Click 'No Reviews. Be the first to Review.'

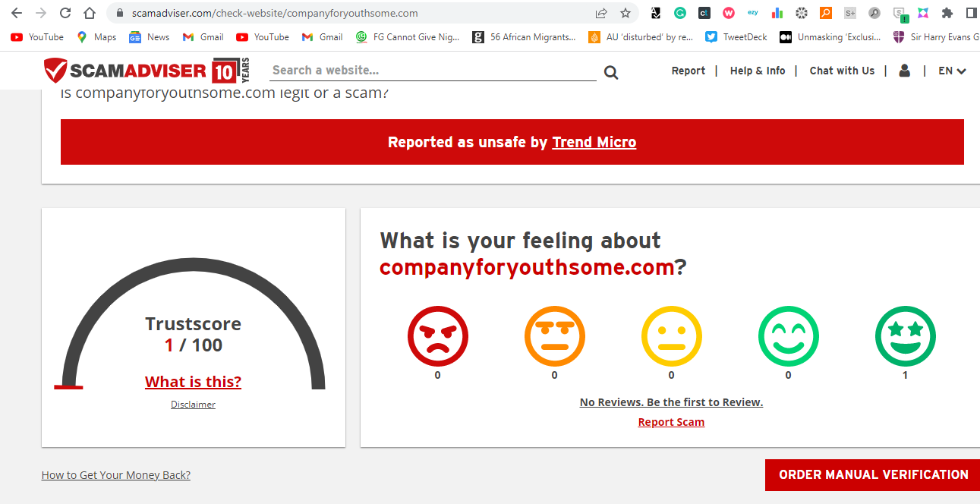[x=671, y=402]
